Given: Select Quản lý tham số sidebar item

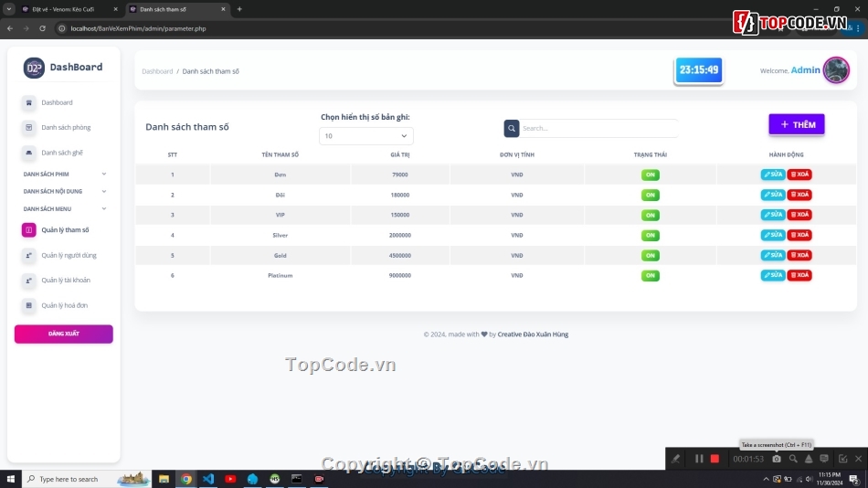Looking at the screenshot, I should coord(64,230).
